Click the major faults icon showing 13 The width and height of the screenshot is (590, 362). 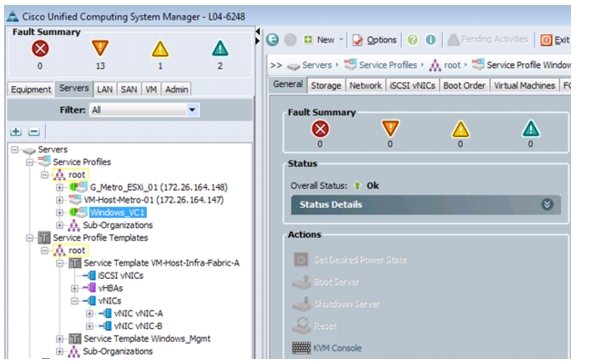[100, 49]
